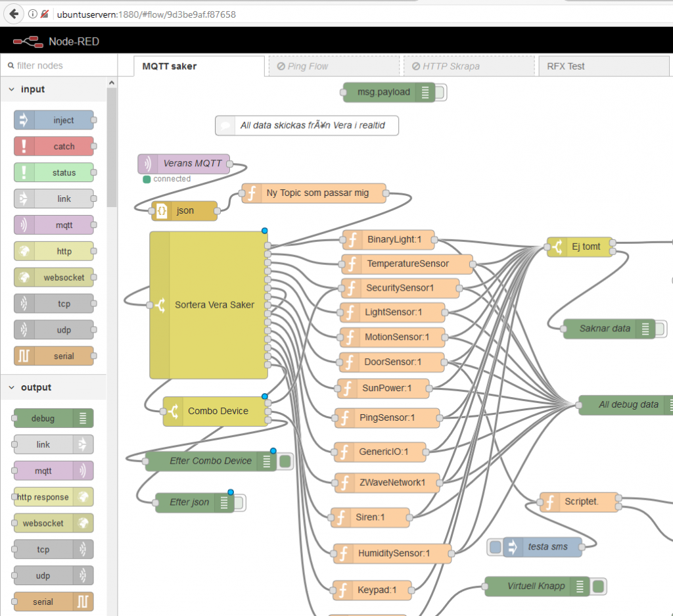Open the HTTP Skrapa tab
The height and width of the screenshot is (616, 673).
tap(469, 66)
